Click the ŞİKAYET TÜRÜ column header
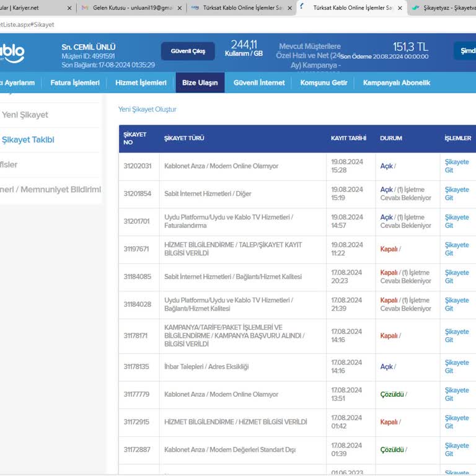Viewport: 476px width, 476px height. 184,138
